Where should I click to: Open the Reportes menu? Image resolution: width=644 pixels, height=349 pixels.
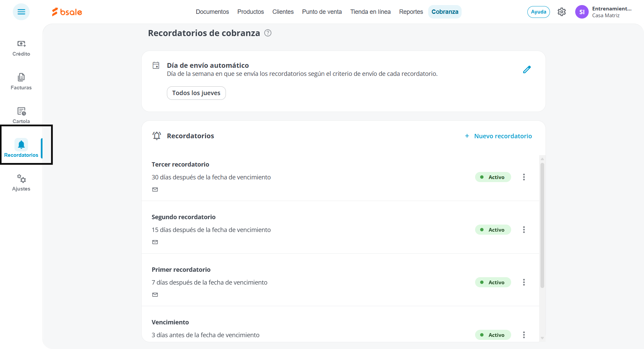411,12
